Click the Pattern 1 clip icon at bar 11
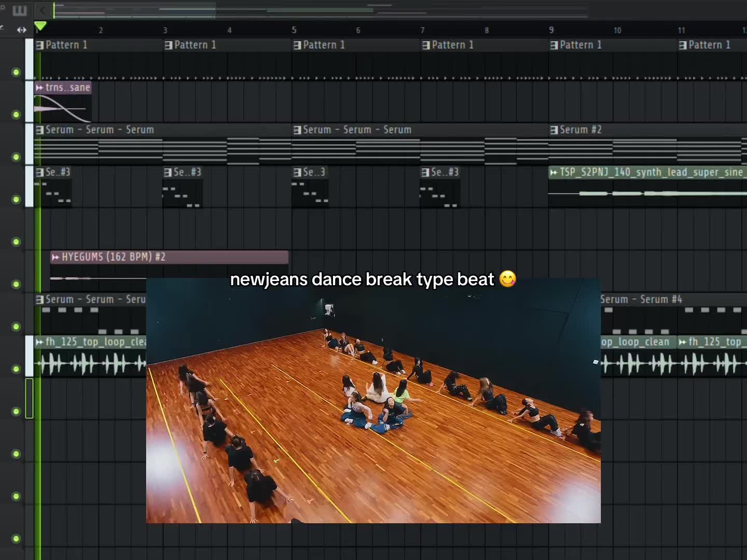The height and width of the screenshot is (560, 747). pyautogui.click(x=683, y=45)
